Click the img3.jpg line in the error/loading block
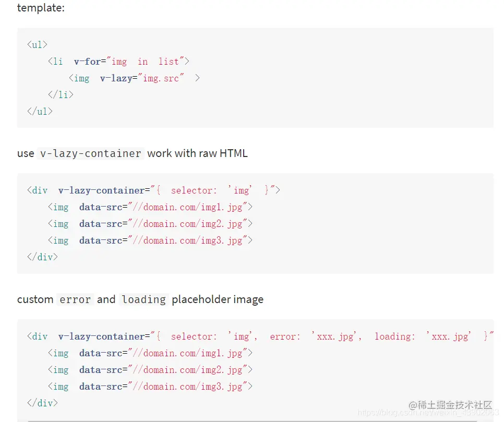The width and height of the screenshot is (504, 422). click(x=150, y=387)
